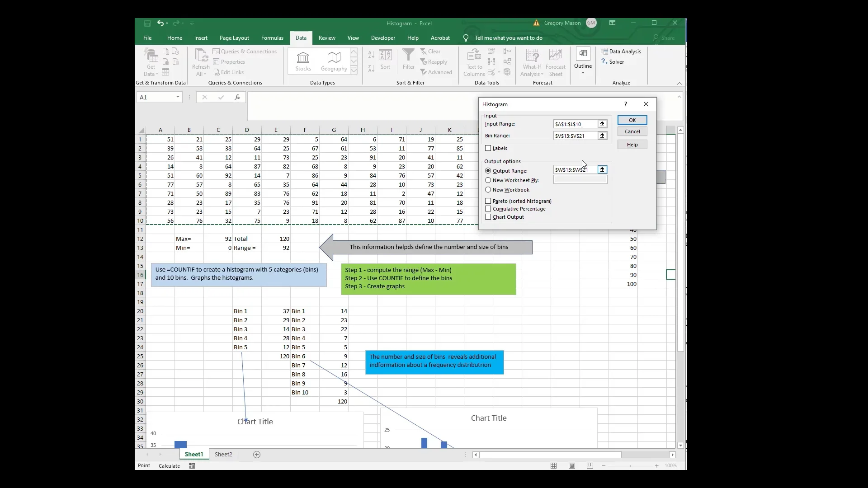Switch to the Formulas tab
868x488 pixels.
click(x=272, y=38)
